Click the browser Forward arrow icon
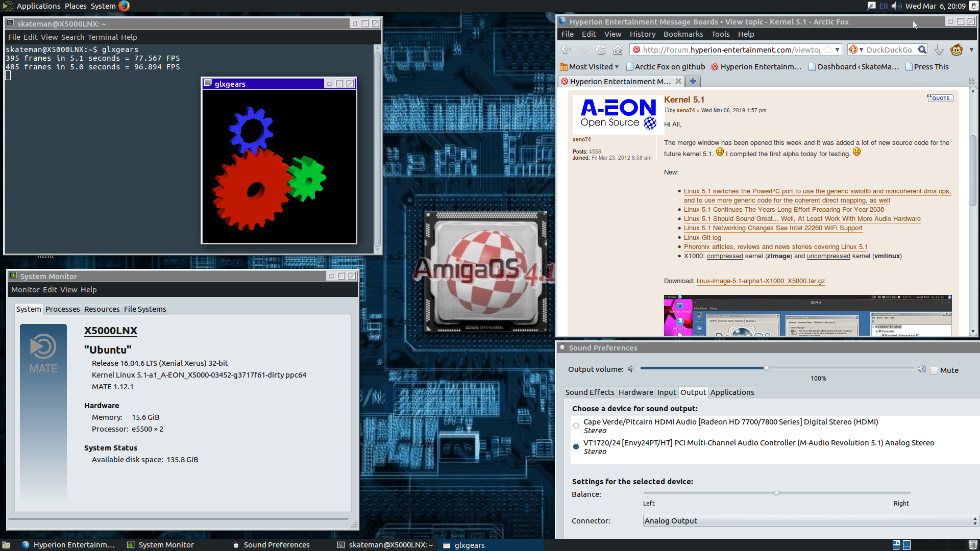This screenshot has width=980, height=551. (583, 49)
